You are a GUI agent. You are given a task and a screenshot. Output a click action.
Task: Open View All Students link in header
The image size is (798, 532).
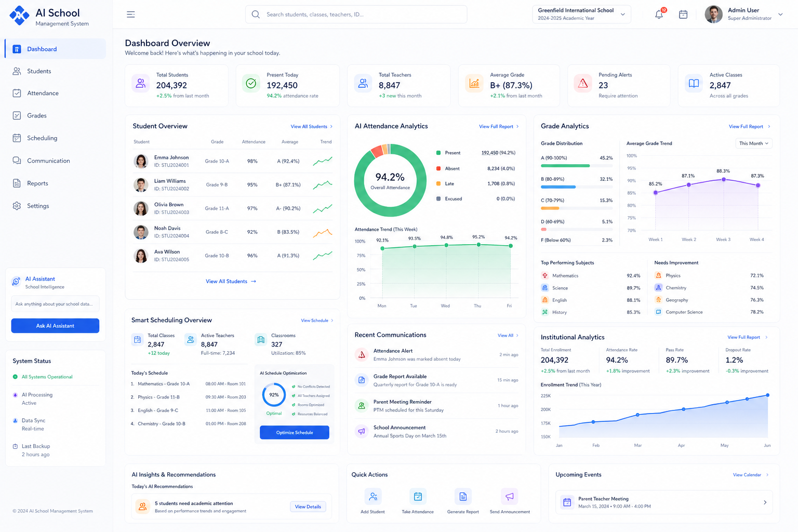[311, 127]
